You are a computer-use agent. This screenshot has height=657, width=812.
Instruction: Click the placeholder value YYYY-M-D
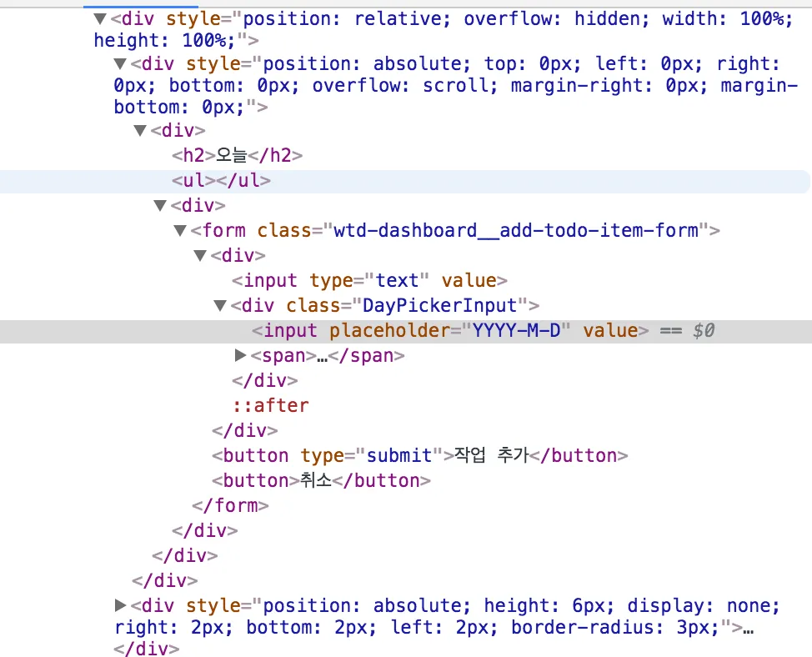[x=516, y=331]
